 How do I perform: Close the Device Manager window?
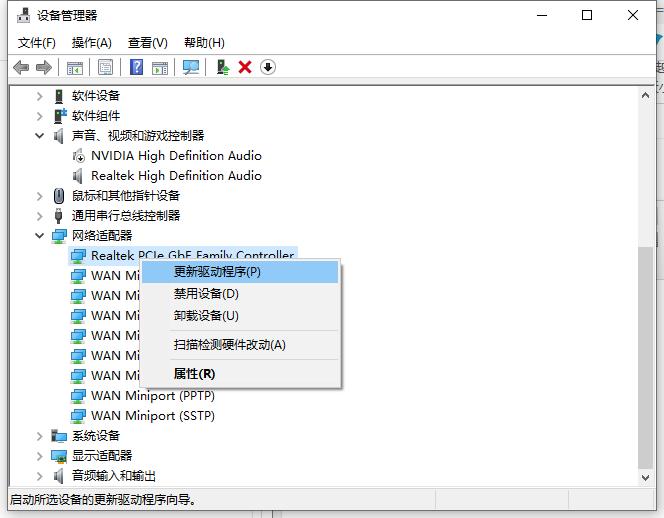pyautogui.click(x=633, y=16)
